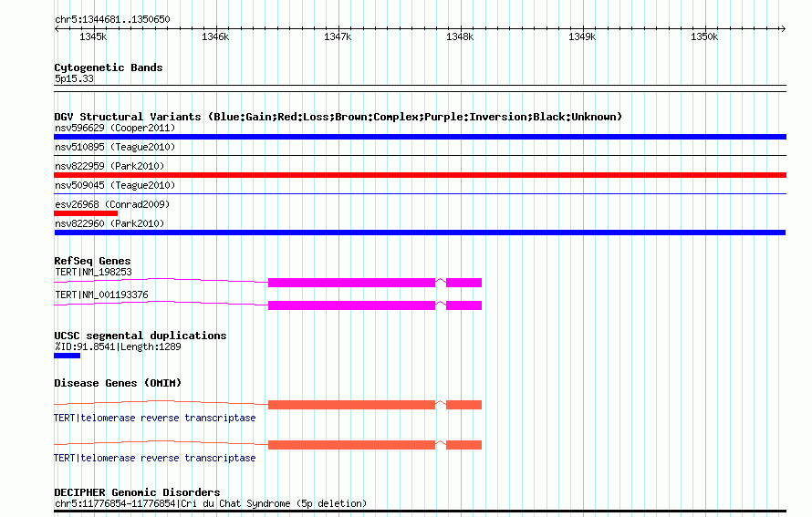812x517 pixels.
Task: Select the Cytogenetic Bands track title
Action: 109,67
